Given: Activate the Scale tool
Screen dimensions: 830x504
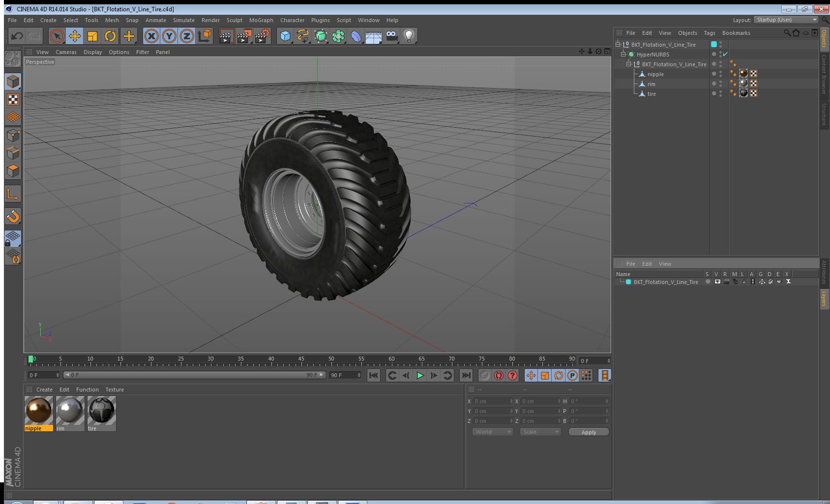Looking at the screenshot, I should coord(92,36).
